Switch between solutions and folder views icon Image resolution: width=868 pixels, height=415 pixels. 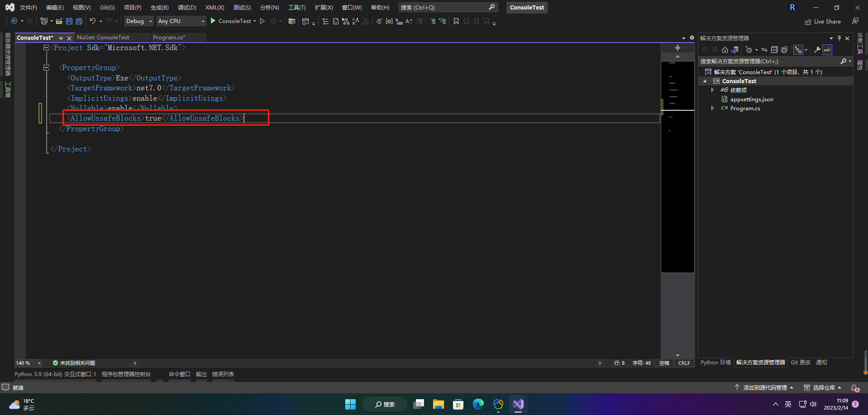point(735,50)
